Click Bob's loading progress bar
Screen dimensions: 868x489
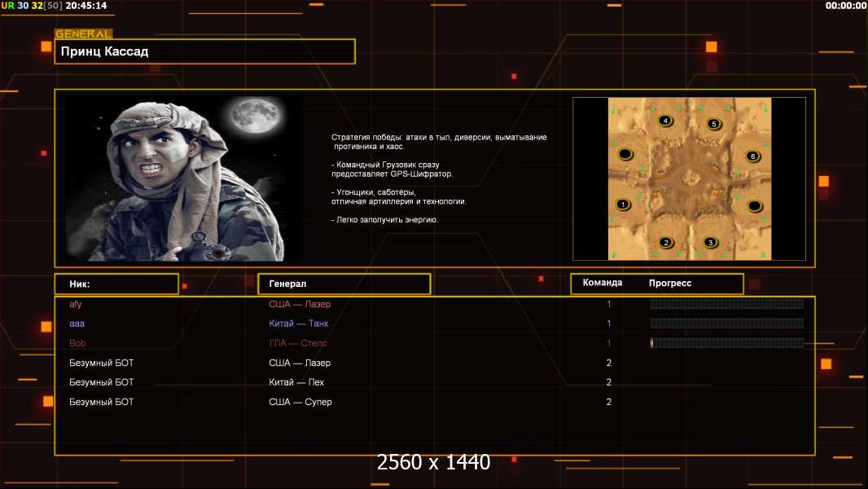click(x=726, y=343)
